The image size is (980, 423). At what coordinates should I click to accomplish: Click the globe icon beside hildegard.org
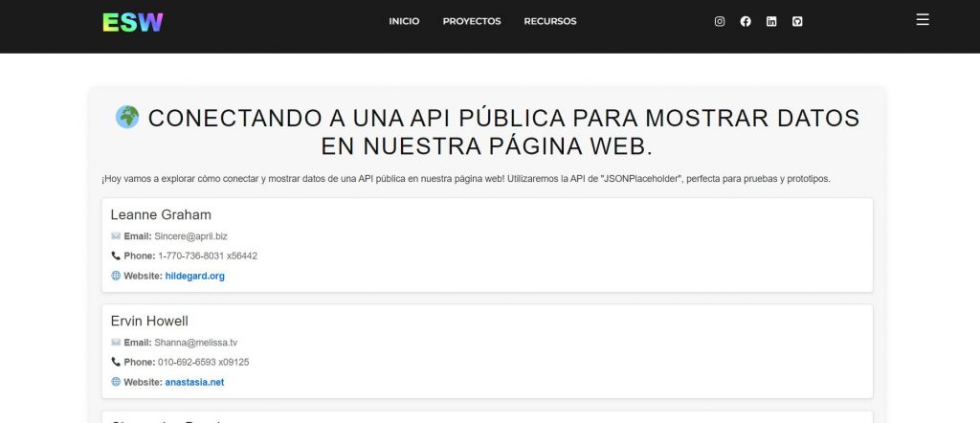pyautogui.click(x=116, y=276)
